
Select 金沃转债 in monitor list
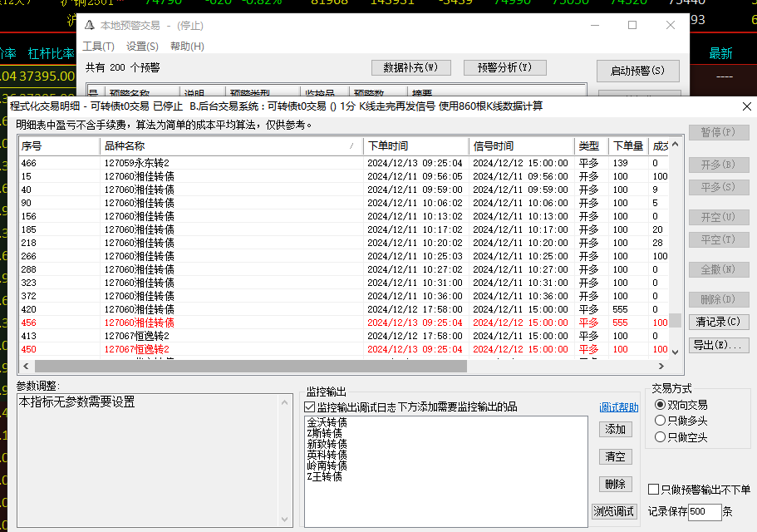(x=327, y=422)
